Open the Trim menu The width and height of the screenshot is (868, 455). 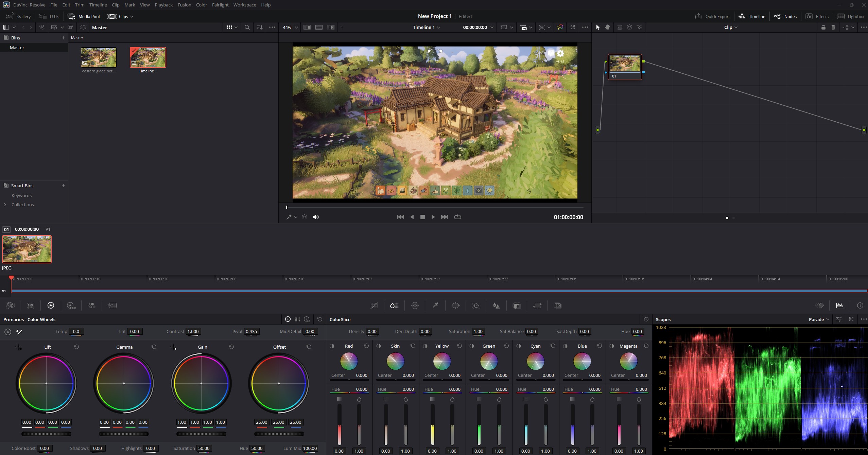point(80,5)
